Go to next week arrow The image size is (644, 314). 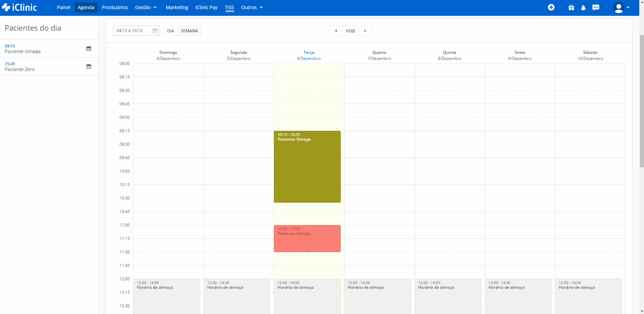[365, 31]
